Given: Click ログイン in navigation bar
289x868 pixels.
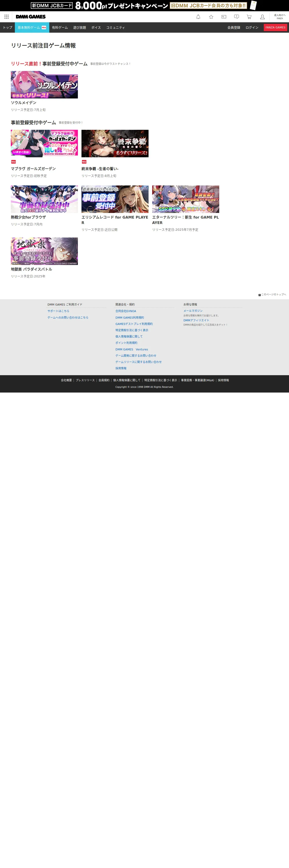Looking at the screenshot, I should coord(252,28).
